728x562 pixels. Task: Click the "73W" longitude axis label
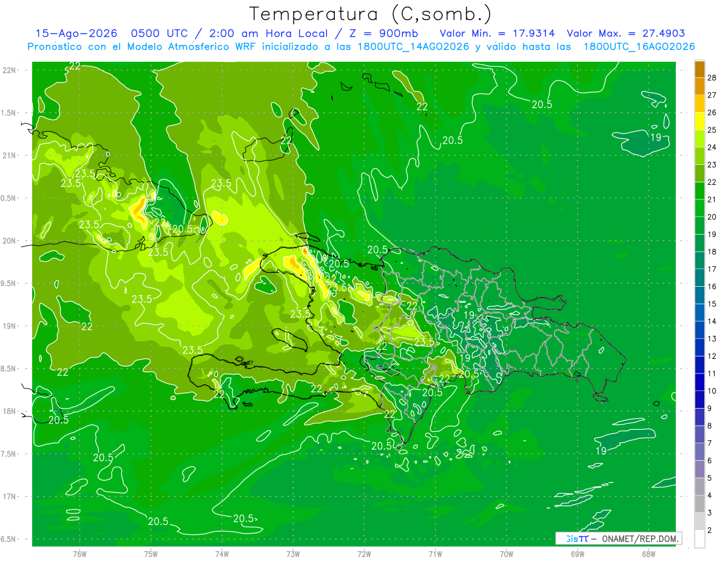(293, 554)
